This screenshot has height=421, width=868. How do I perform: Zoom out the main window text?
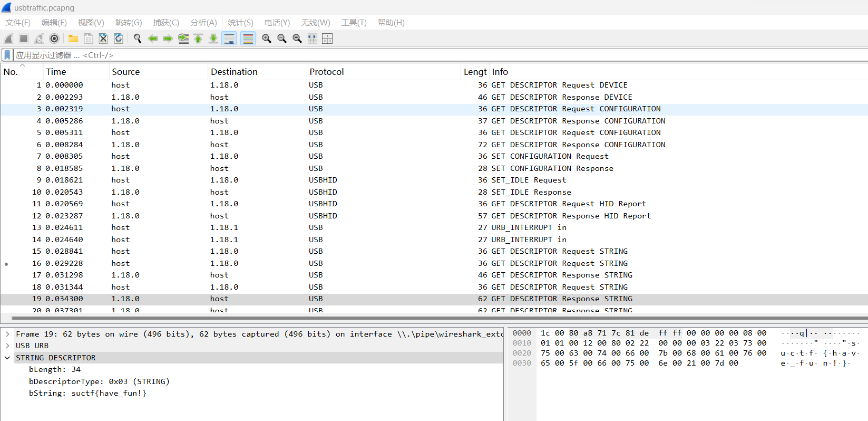point(282,39)
